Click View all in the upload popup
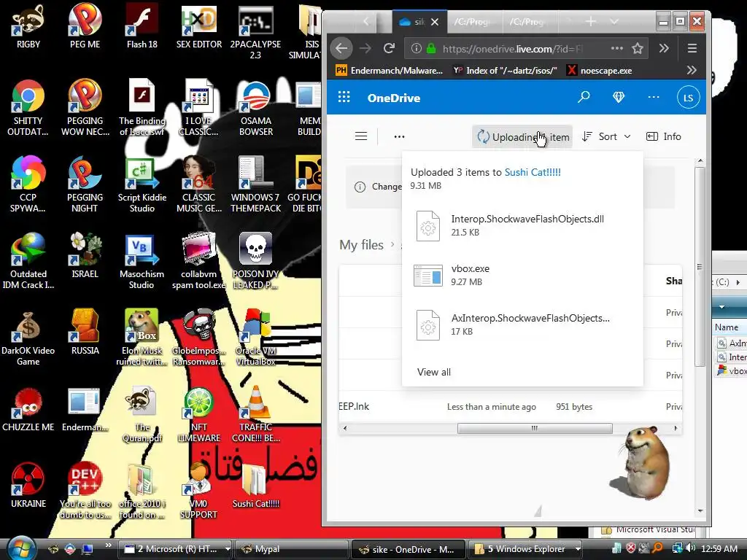The height and width of the screenshot is (560, 747). (x=433, y=373)
